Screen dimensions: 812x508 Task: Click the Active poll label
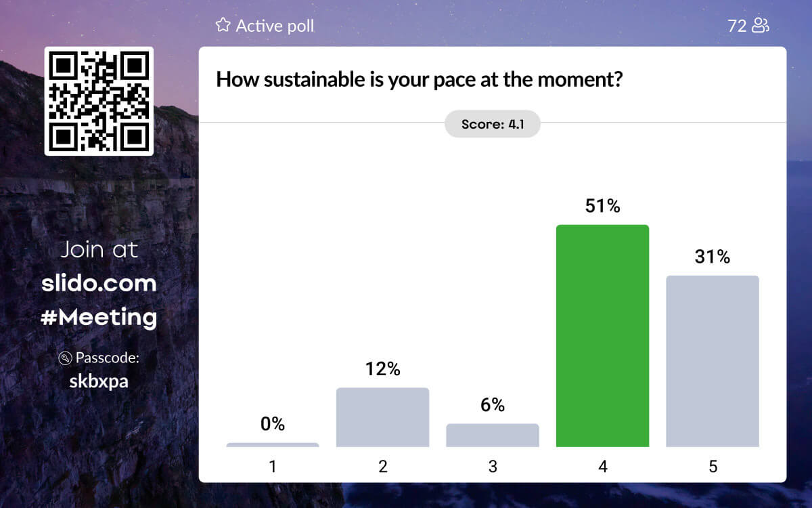(x=275, y=26)
